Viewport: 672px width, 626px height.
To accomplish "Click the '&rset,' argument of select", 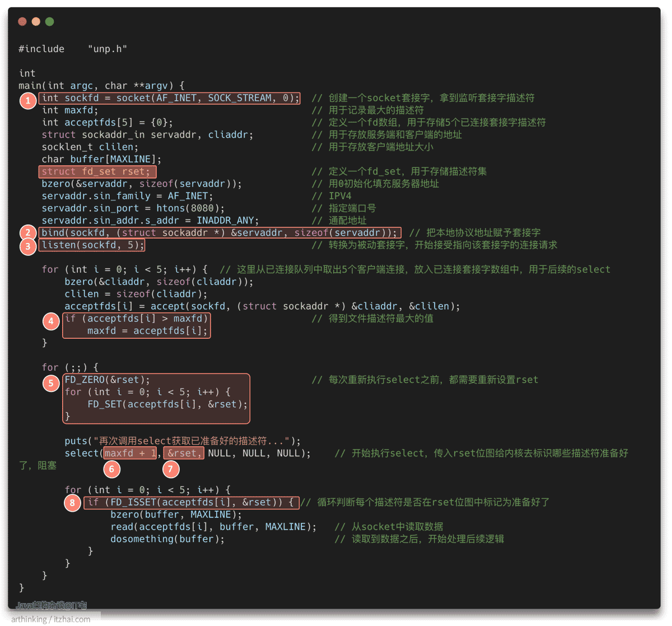I will pos(185,454).
